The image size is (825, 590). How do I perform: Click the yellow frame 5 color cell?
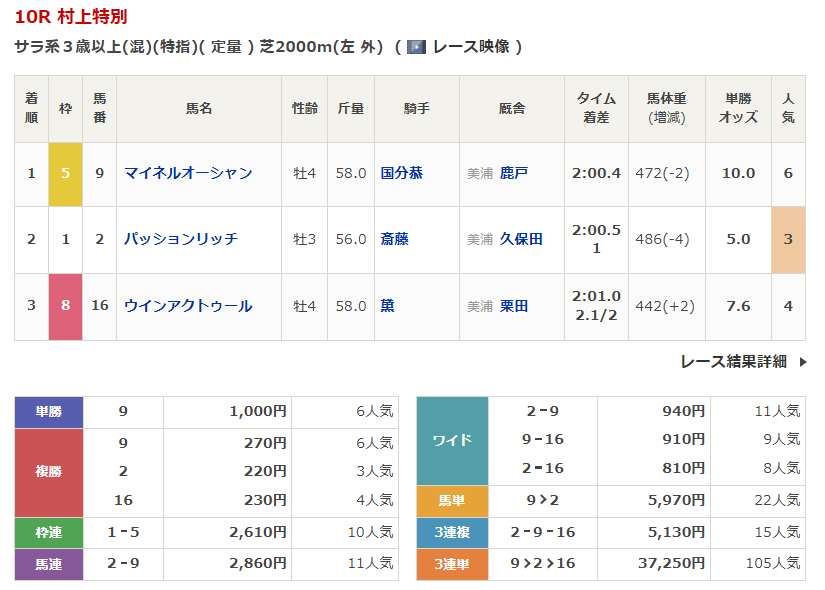coord(65,173)
